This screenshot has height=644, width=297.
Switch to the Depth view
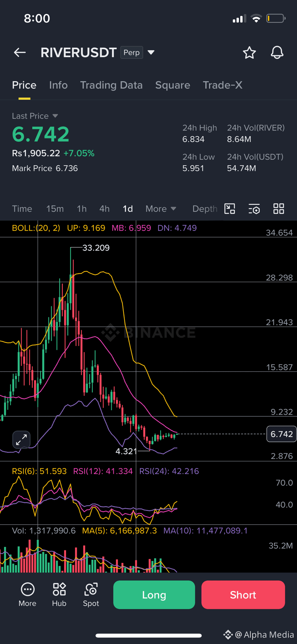(204, 209)
